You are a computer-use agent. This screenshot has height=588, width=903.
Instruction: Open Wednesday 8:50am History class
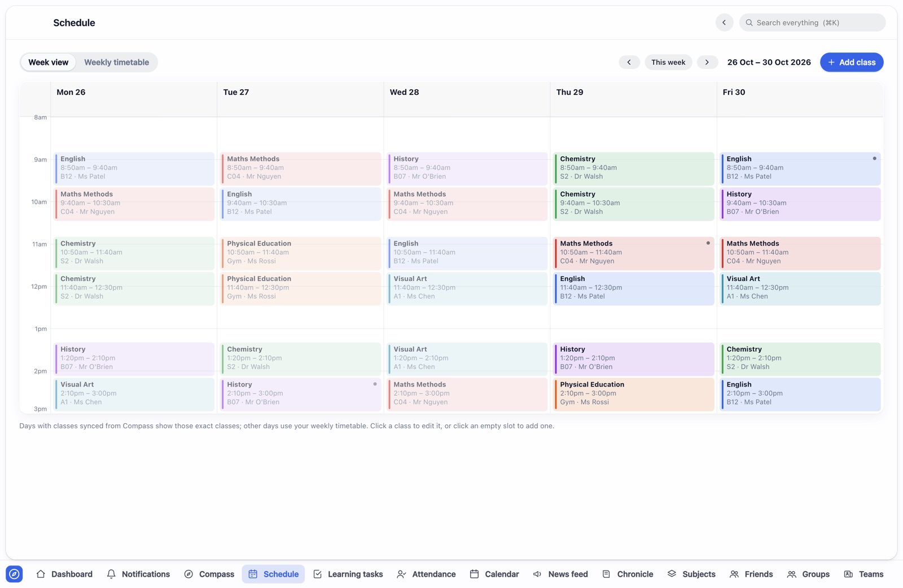[x=467, y=168]
